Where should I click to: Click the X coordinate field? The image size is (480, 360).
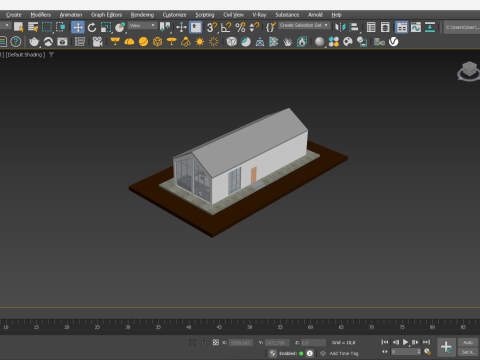pyautogui.click(x=241, y=343)
